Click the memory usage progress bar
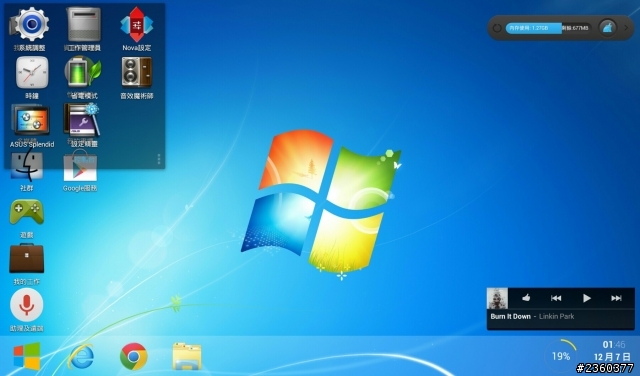The height and width of the screenshot is (376, 640). click(x=549, y=28)
